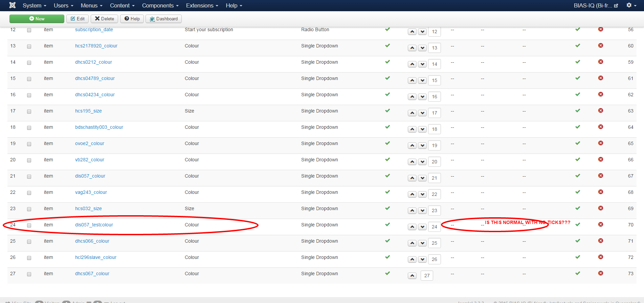Click ordering field for row 12
This screenshot has width=644, height=303.
(x=435, y=32)
